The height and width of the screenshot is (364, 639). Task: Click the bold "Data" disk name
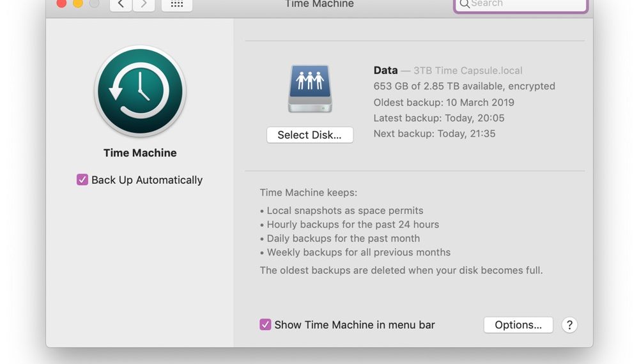pos(385,70)
